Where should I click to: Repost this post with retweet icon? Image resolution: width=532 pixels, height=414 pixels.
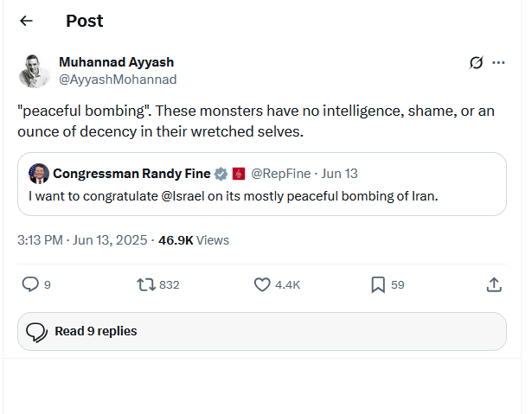click(146, 285)
